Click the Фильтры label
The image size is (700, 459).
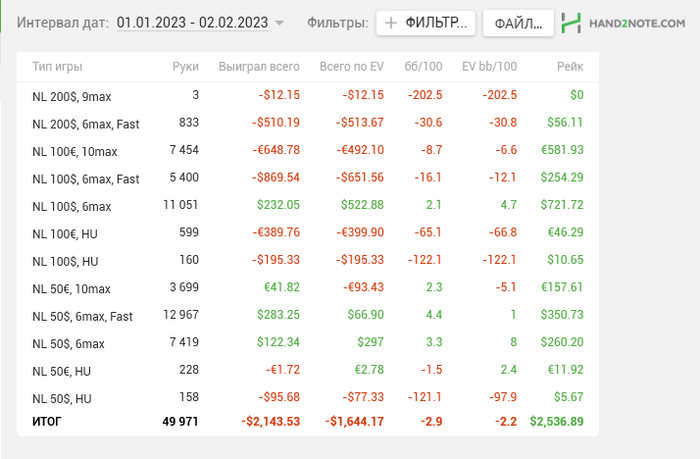point(338,23)
